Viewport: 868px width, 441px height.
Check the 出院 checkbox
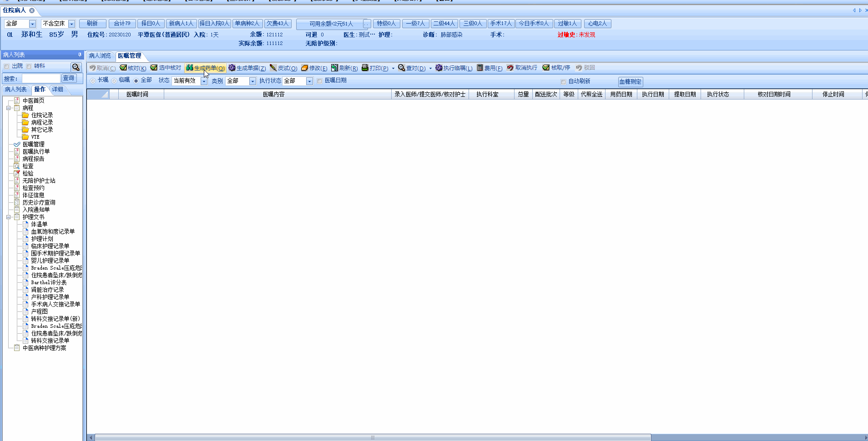pos(7,66)
